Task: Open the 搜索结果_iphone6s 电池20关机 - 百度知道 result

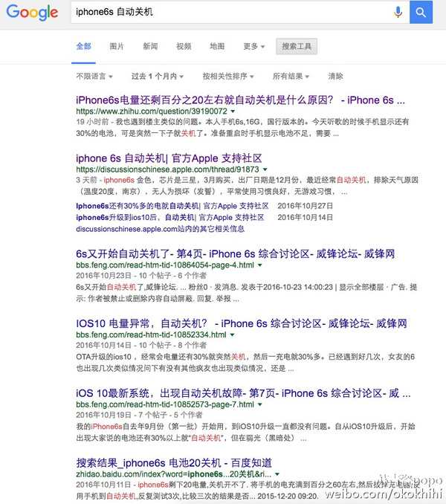Action: tap(174, 463)
